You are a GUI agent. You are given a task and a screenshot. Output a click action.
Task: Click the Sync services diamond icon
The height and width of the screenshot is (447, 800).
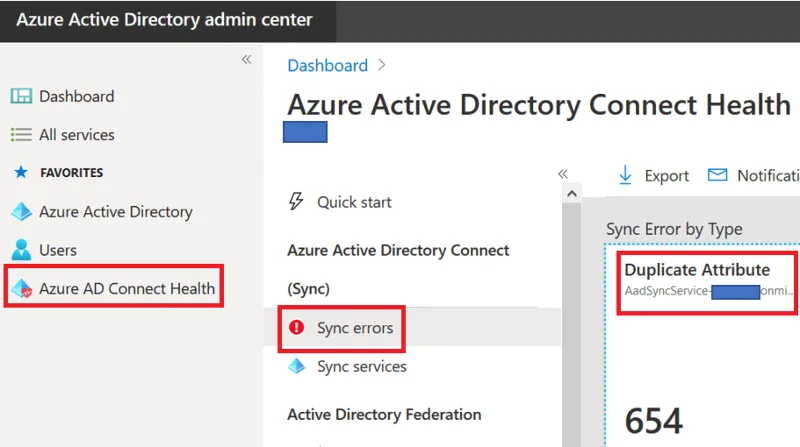(x=296, y=366)
